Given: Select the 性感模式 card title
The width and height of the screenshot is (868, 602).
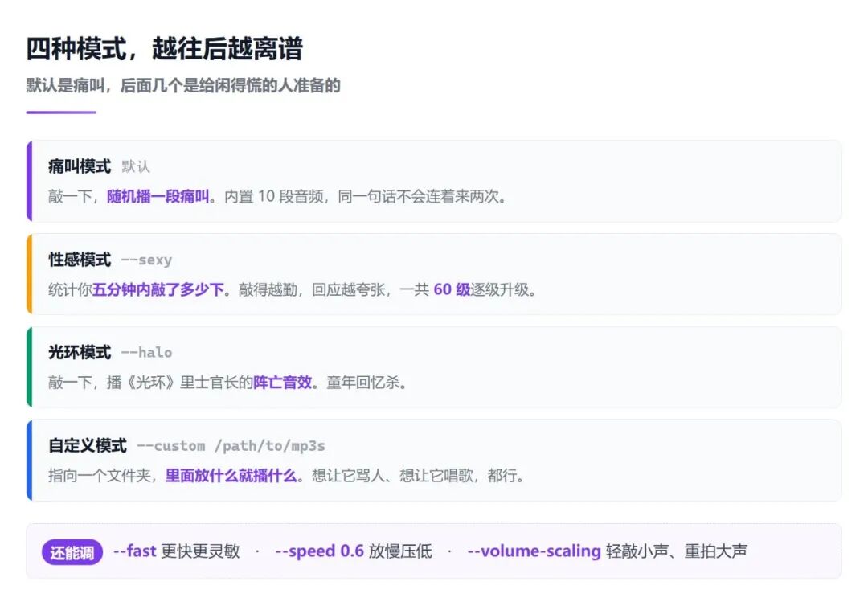Looking at the screenshot, I should (x=80, y=259).
